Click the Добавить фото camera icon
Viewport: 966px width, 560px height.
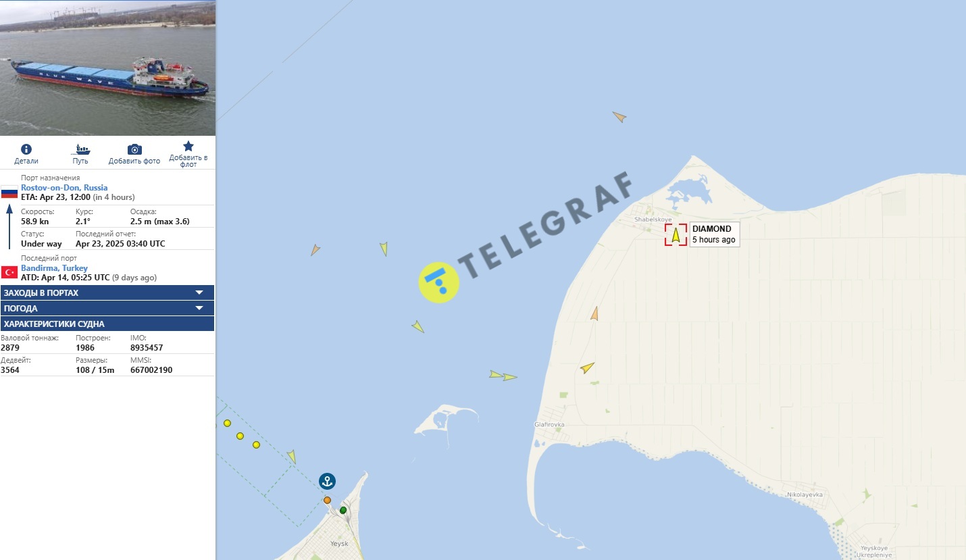tap(134, 149)
